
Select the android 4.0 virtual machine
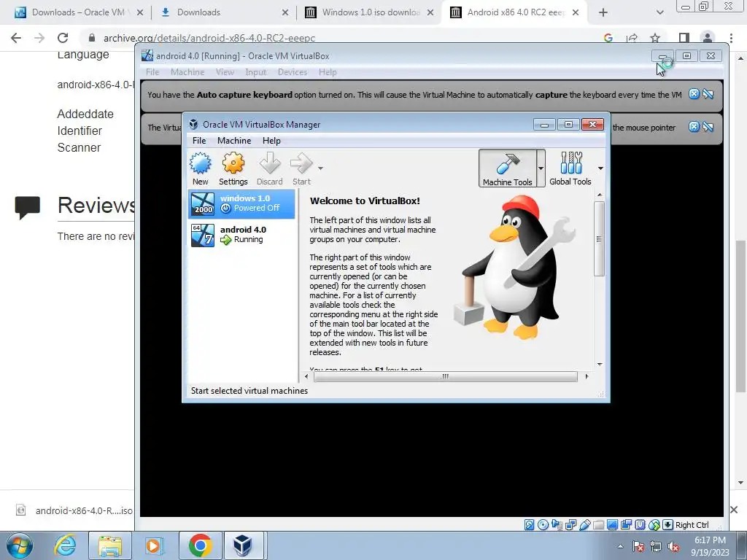click(x=241, y=235)
